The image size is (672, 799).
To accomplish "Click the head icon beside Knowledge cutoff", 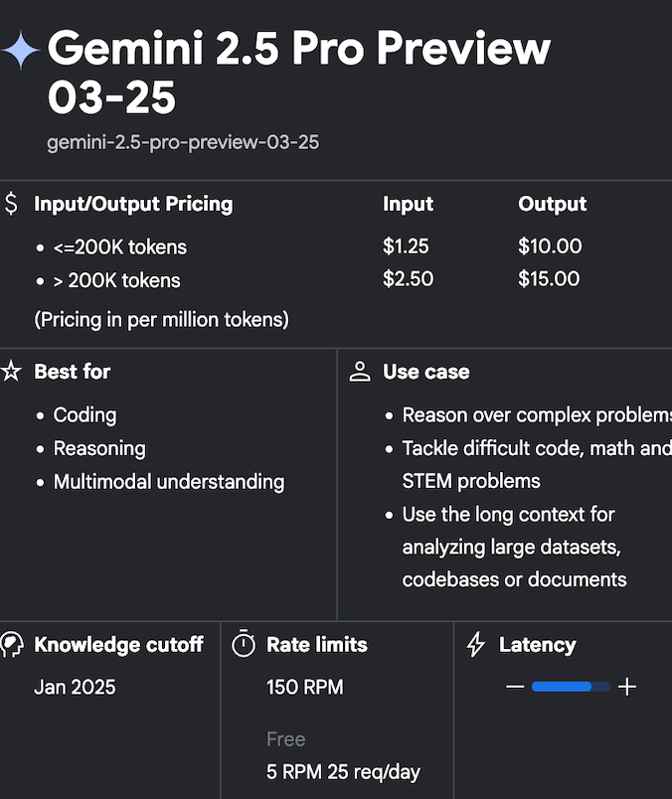I will [12, 645].
